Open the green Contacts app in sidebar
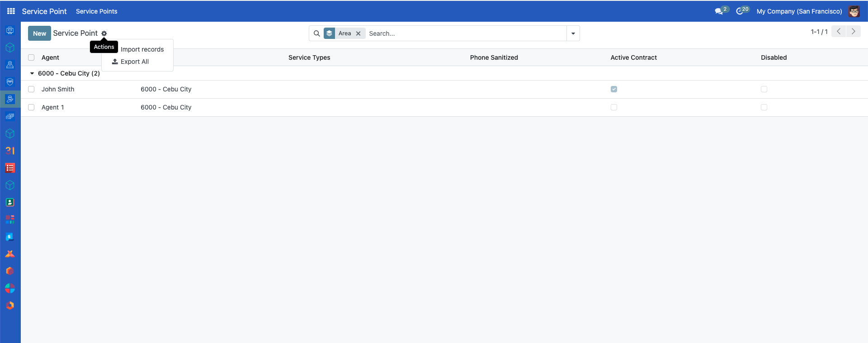The image size is (868, 343). point(10,202)
